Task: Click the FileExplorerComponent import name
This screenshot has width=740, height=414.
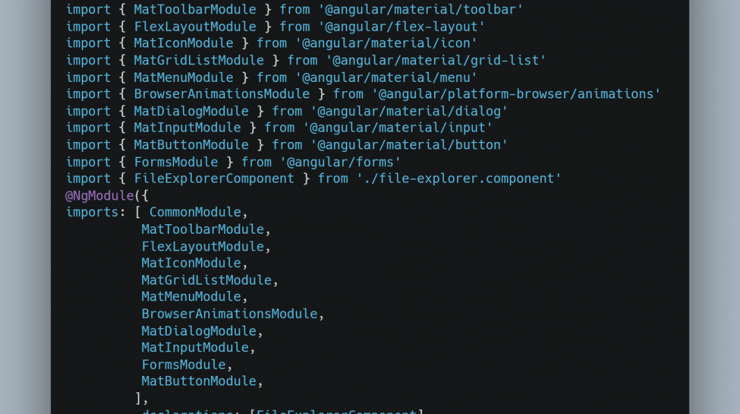Action: (214, 178)
